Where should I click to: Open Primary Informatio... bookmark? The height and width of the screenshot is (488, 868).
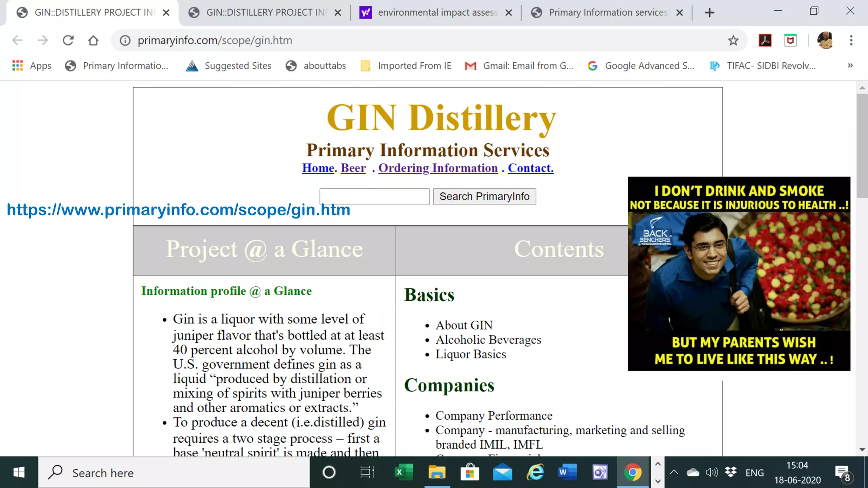(117, 66)
